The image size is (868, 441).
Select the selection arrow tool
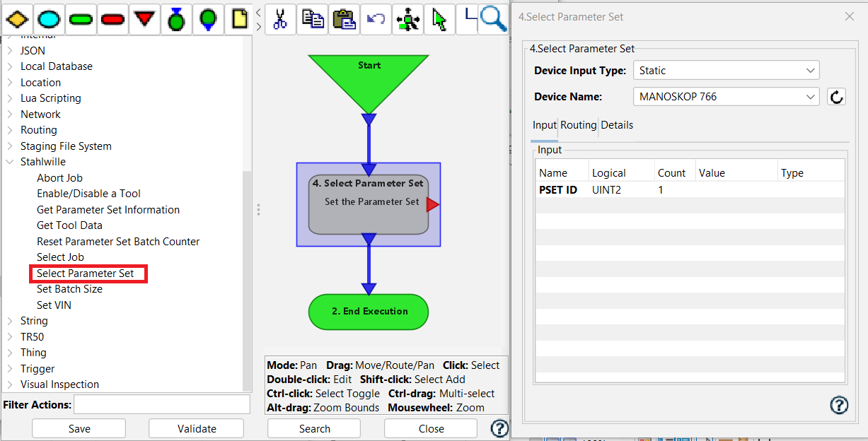click(x=439, y=19)
